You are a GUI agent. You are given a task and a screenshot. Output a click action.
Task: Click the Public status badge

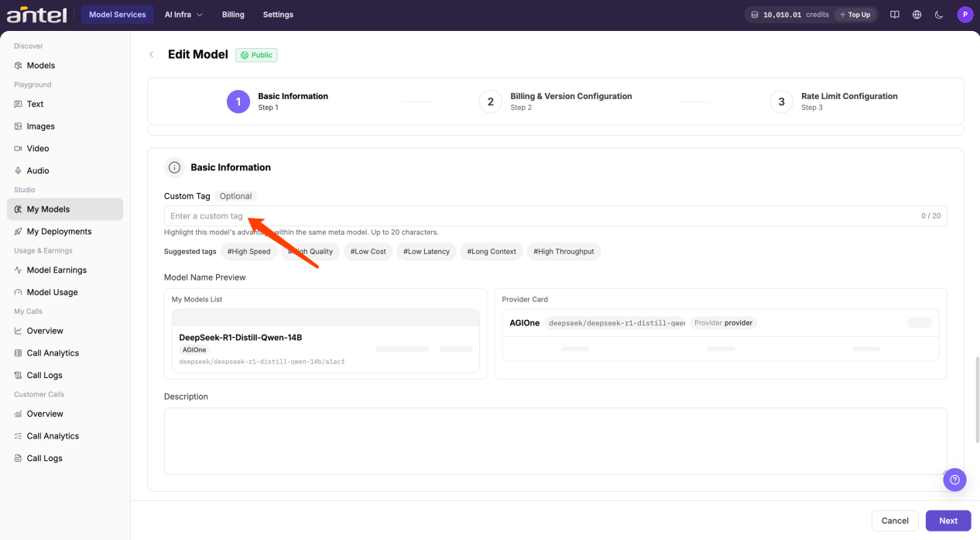click(x=256, y=55)
